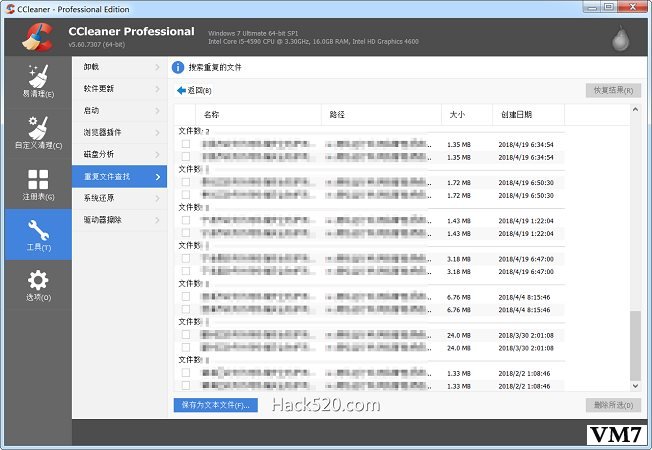Open the 注册表 registry section
The image size is (652, 450).
(x=38, y=184)
